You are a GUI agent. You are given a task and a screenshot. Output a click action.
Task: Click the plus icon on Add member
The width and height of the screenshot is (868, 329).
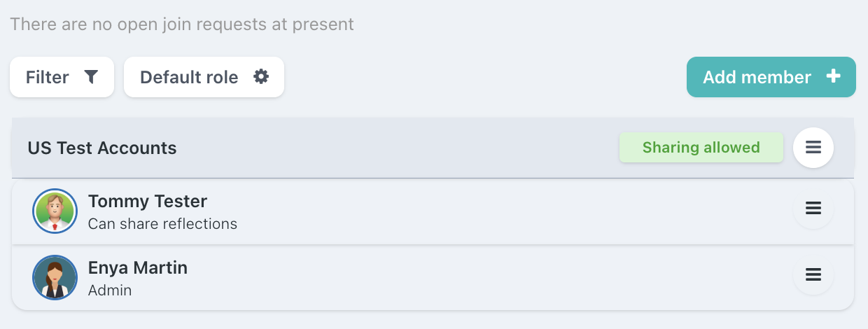pos(833,77)
